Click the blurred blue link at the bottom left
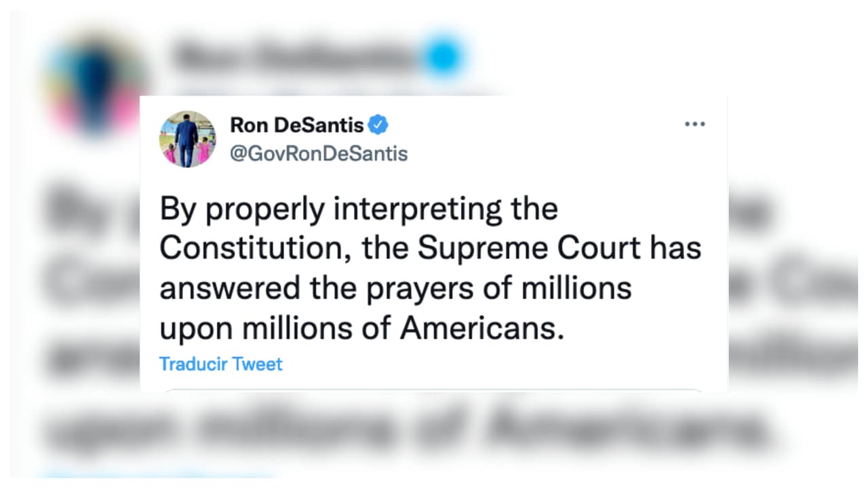 pos(156,476)
